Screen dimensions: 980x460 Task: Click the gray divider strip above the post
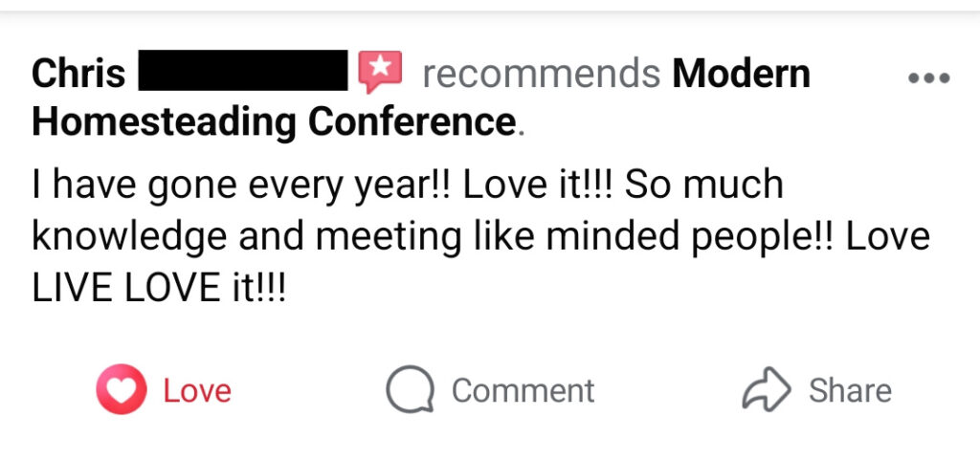pyautogui.click(x=490, y=6)
